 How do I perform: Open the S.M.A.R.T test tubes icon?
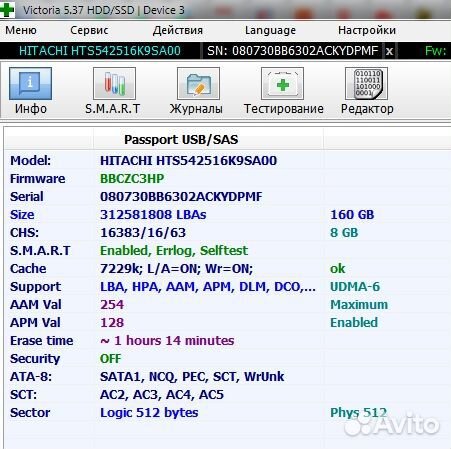click(114, 84)
